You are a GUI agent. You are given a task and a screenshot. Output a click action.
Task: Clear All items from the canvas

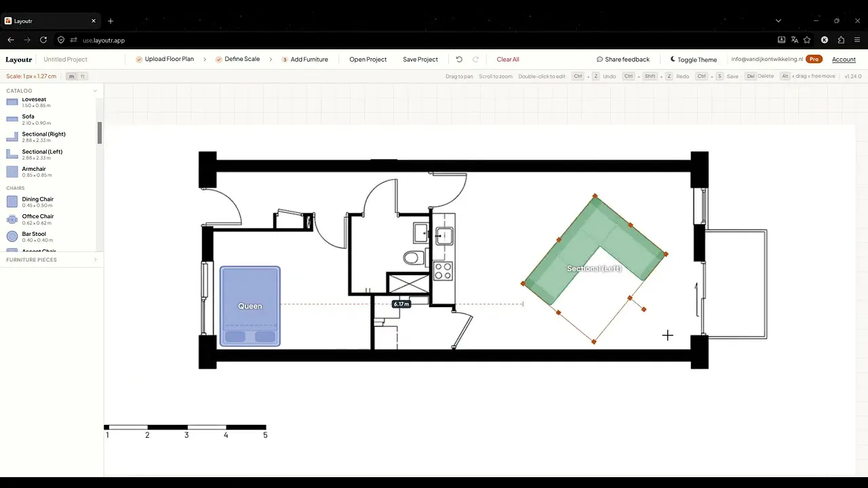point(508,60)
